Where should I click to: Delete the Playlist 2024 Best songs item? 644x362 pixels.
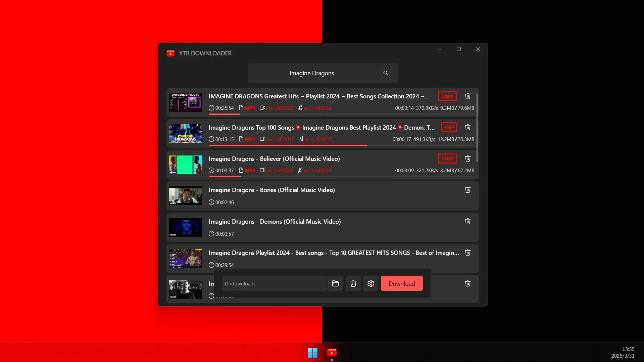point(467,253)
